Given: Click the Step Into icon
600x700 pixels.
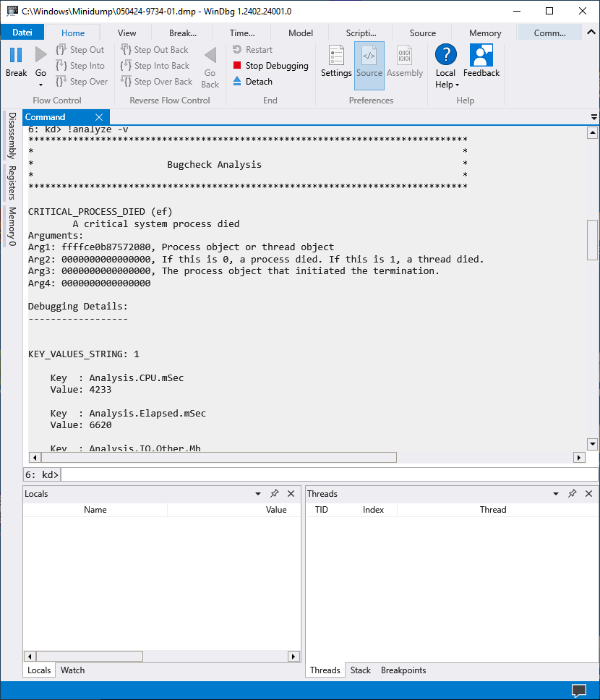Looking at the screenshot, I should tap(61, 66).
